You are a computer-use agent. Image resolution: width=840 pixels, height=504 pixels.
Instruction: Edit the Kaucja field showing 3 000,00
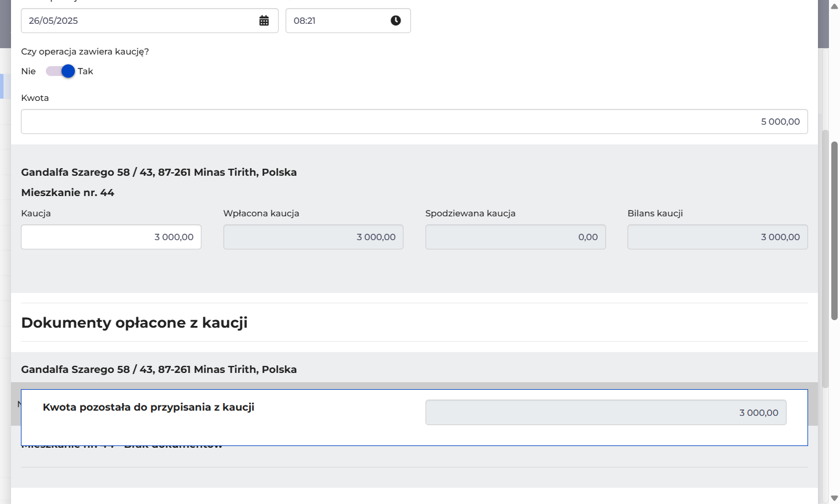[x=111, y=237]
